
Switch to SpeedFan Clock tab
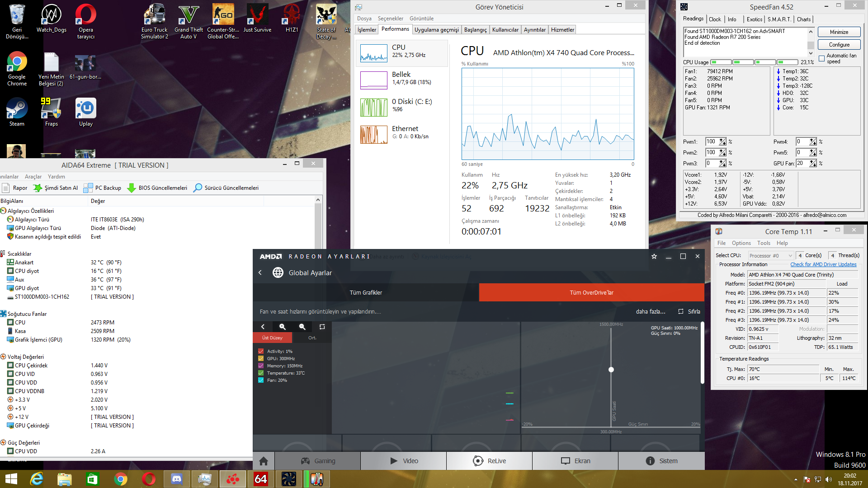[715, 19]
